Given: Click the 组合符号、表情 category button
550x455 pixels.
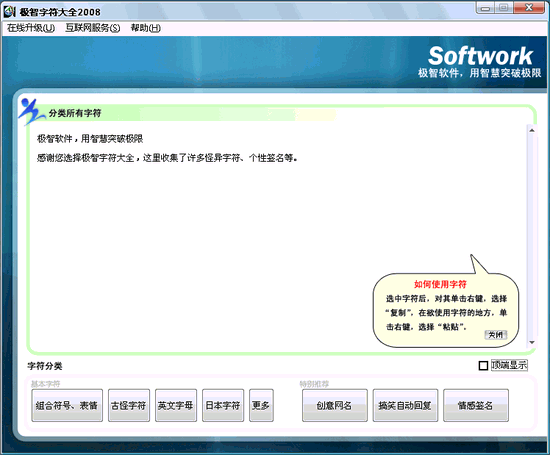Looking at the screenshot, I should click(67, 405).
